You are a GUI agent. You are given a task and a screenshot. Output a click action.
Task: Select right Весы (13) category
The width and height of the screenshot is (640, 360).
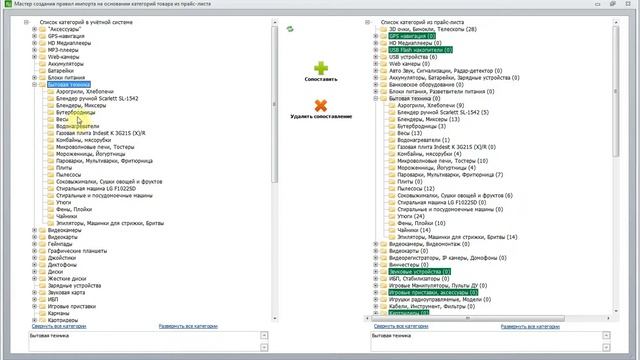[x=409, y=133]
